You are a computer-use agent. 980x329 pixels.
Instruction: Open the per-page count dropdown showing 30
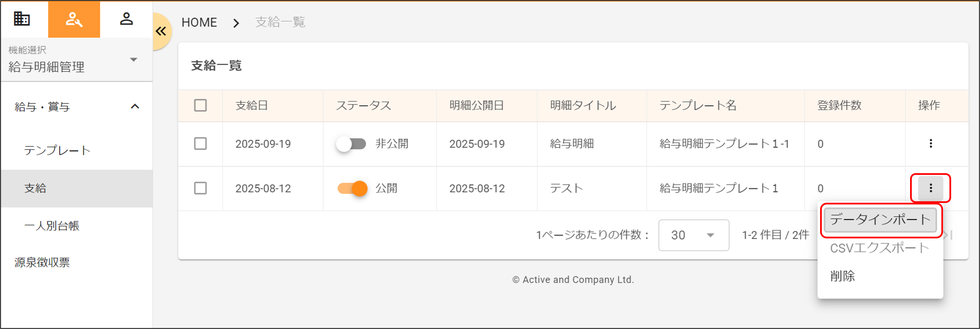693,235
